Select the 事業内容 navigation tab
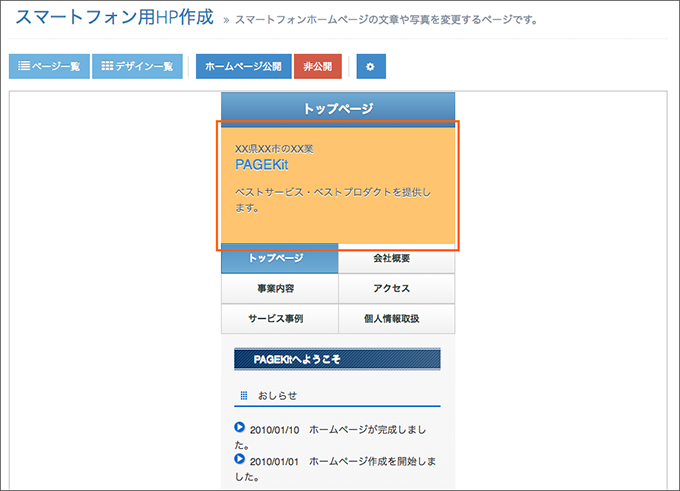 [280, 288]
